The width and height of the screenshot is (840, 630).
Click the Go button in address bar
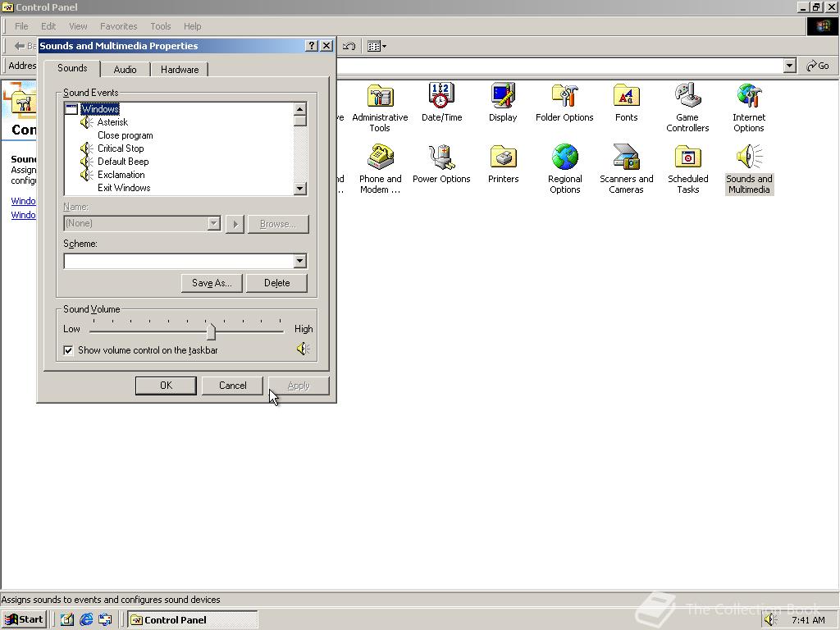[818, 66]
